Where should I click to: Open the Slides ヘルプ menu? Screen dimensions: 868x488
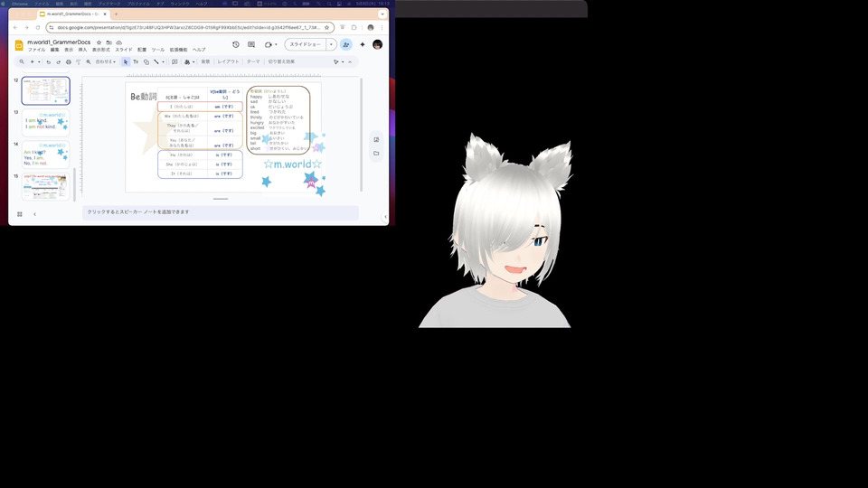199,50
